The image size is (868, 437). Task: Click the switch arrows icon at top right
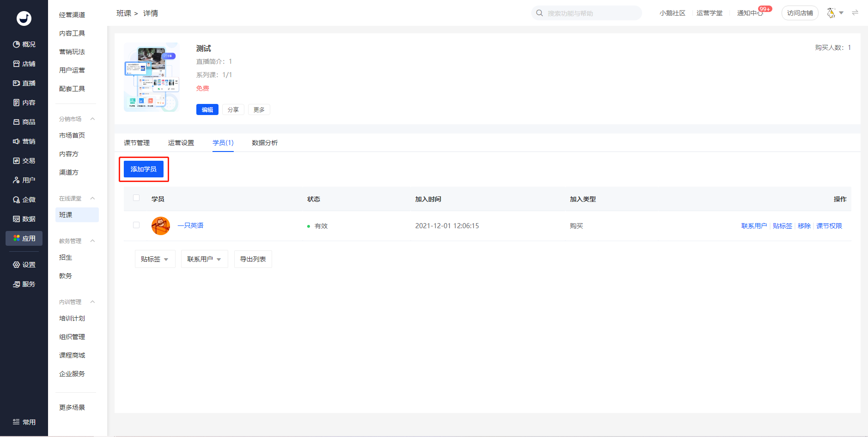pos(855,13)
